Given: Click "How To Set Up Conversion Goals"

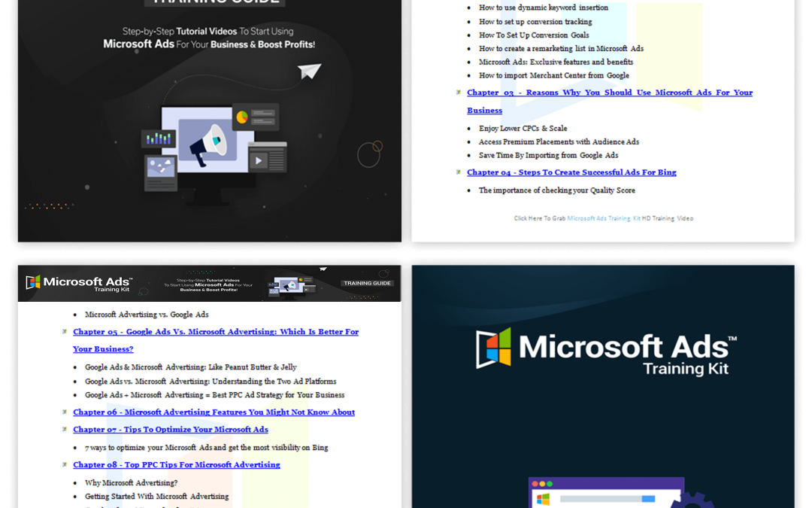Looking at the screenshot, I should 534,35.
